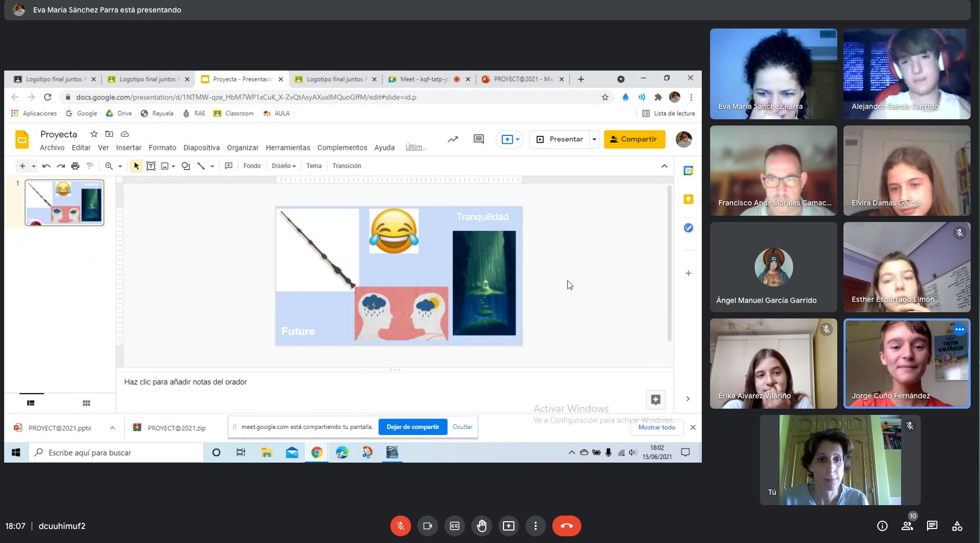Click the add comment toolbar icon

pyautogui.click(x=228, y=166)
